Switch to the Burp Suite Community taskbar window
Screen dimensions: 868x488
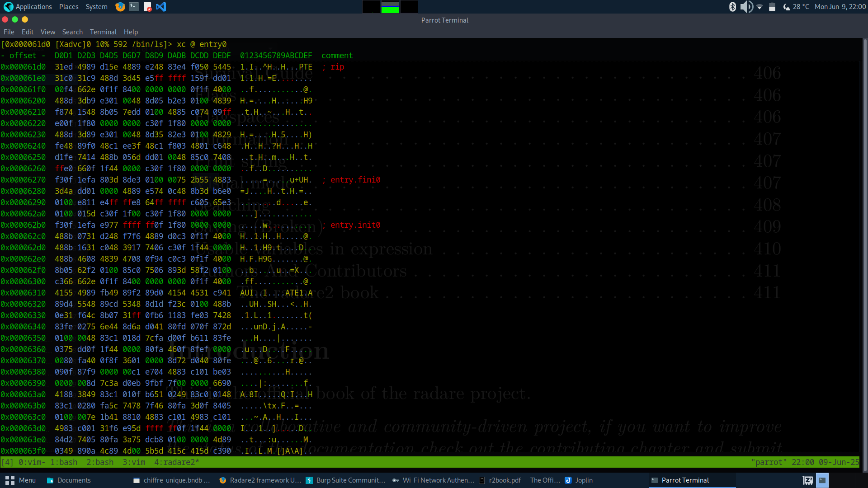346,480
